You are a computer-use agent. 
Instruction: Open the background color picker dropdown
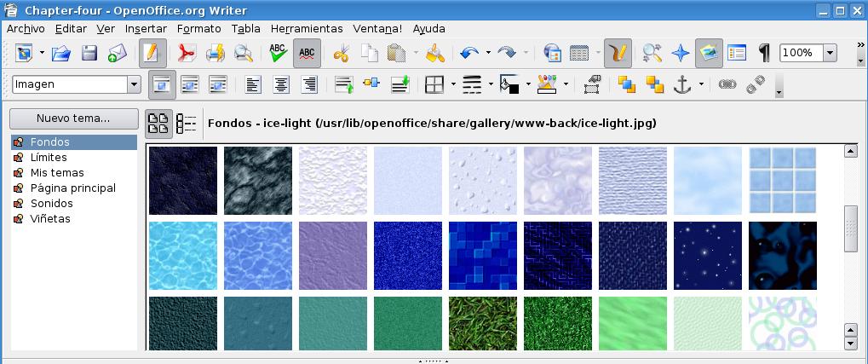(528, 84)
